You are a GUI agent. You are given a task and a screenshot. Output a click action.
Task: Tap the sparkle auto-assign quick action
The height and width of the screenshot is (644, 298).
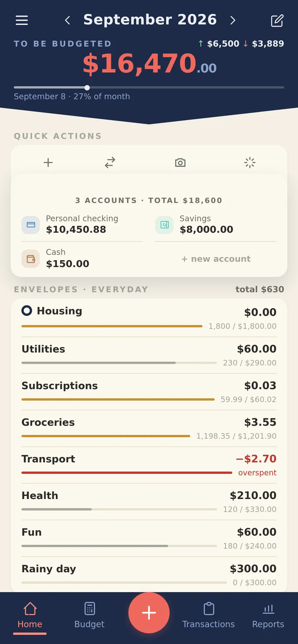tap(250, 163)
